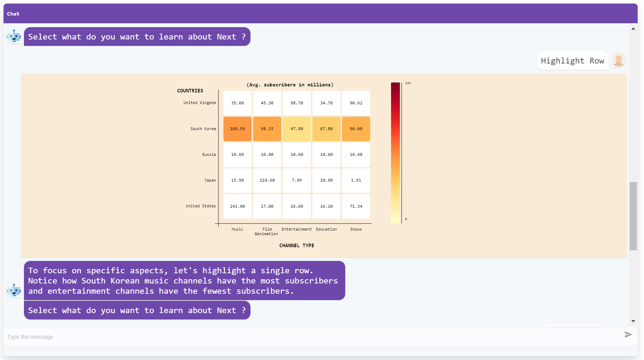The image size is (644, 360).
Task: Click the 'Japan' row label
Action: pos(210,180)
